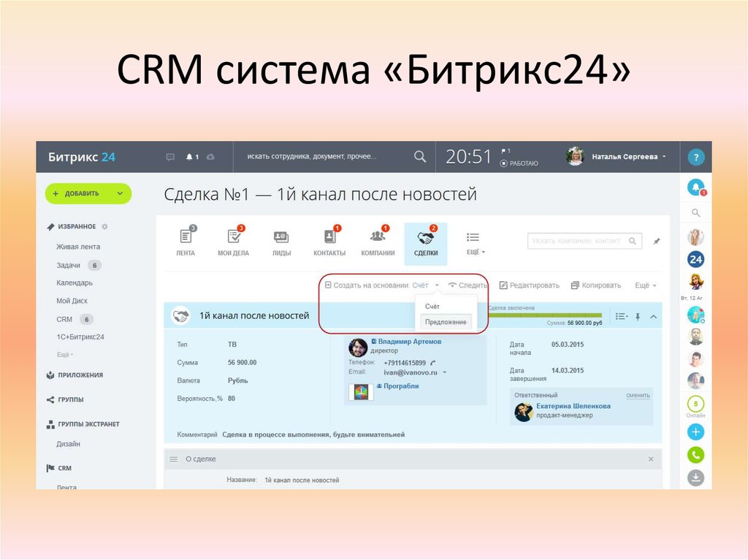
Task: Open settings gear next to ИЗБРАННОЕ
Action: point(105,226)
